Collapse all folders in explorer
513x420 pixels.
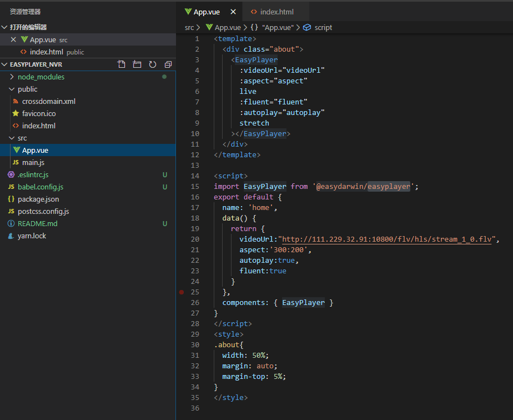(x=168, y=64)
